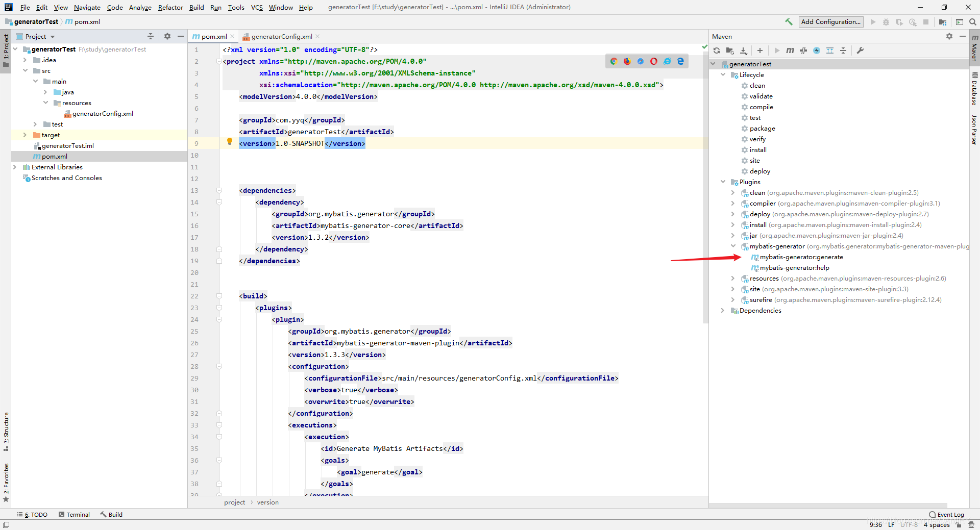Reimport all Maven projects with the refresh icon

[717, 51]
